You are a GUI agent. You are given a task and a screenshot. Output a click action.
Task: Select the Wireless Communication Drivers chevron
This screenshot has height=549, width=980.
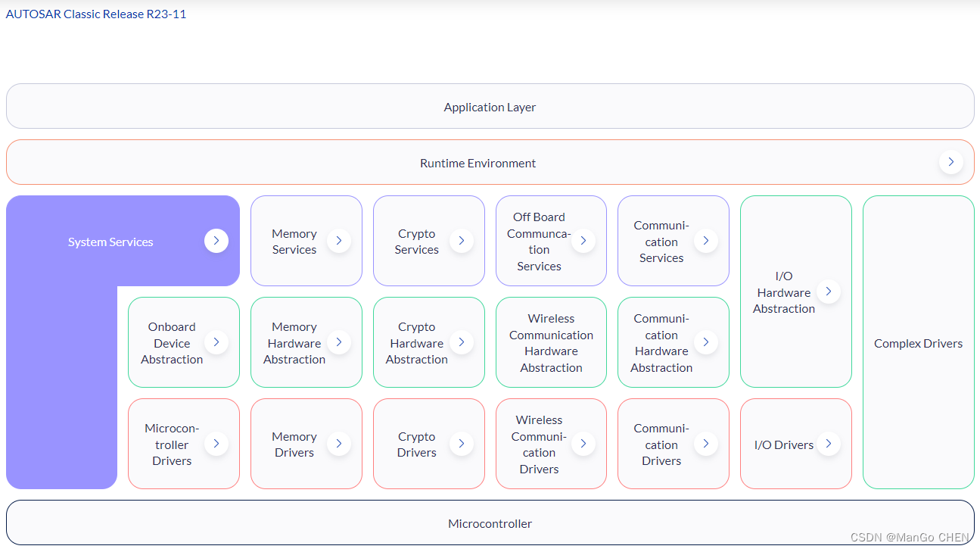coord(583,444)
